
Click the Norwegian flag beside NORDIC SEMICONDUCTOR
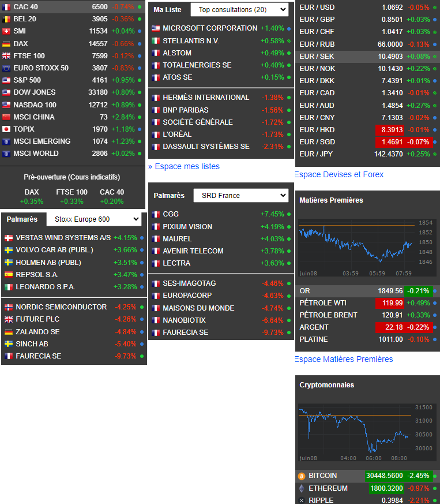(x=9, y=307)
